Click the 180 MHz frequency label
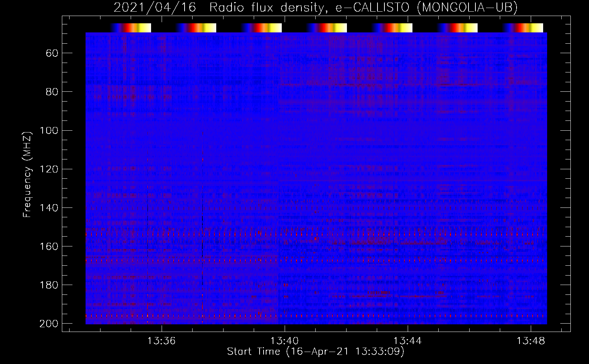Image resolution: width=589 pixels, height=364 pixels. [49, 285]
